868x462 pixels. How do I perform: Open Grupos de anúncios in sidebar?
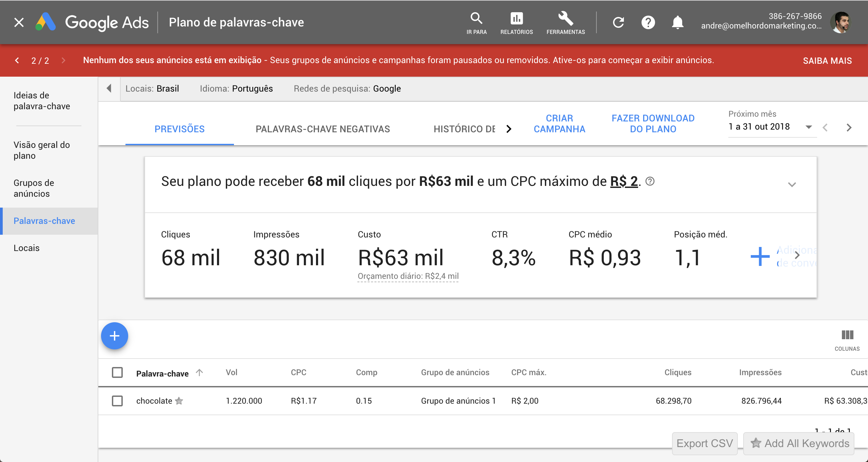click(x=34, y=188)
